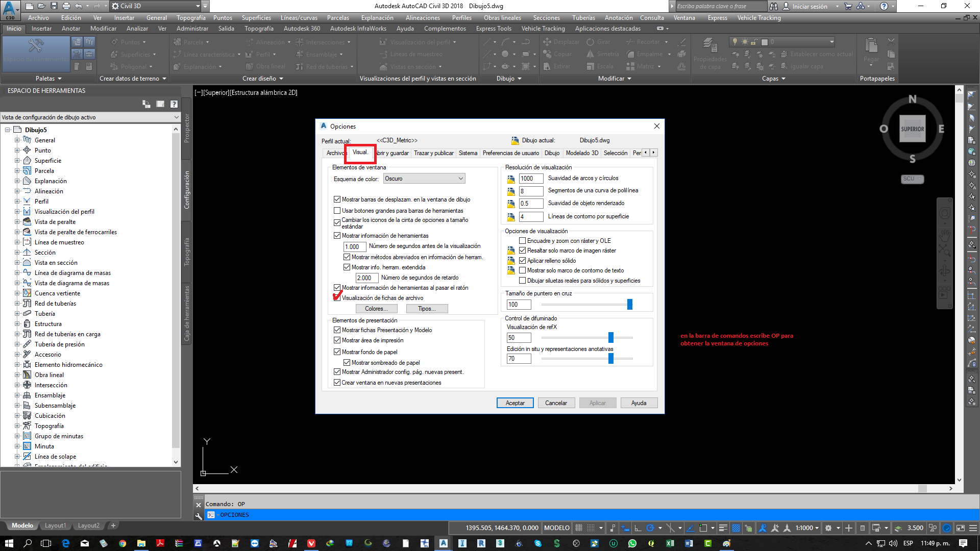Click the Plot printer icon in toolbar
This screenshot has height=551, width=980.
coord(66,6)
